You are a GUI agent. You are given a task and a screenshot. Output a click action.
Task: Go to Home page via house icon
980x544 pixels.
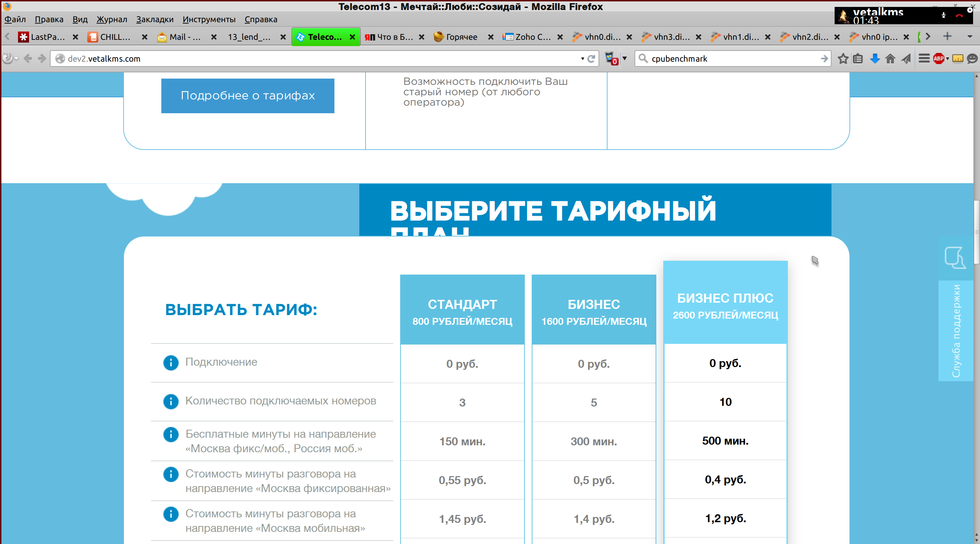890,59
